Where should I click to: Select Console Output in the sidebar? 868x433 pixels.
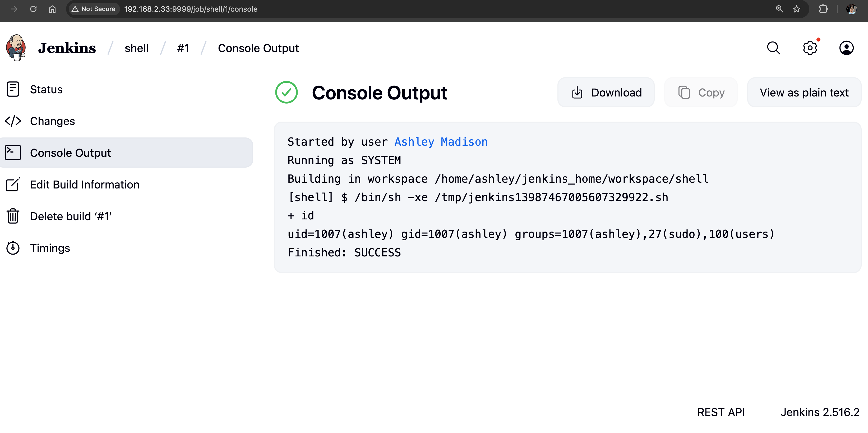[x=70, y=153]
